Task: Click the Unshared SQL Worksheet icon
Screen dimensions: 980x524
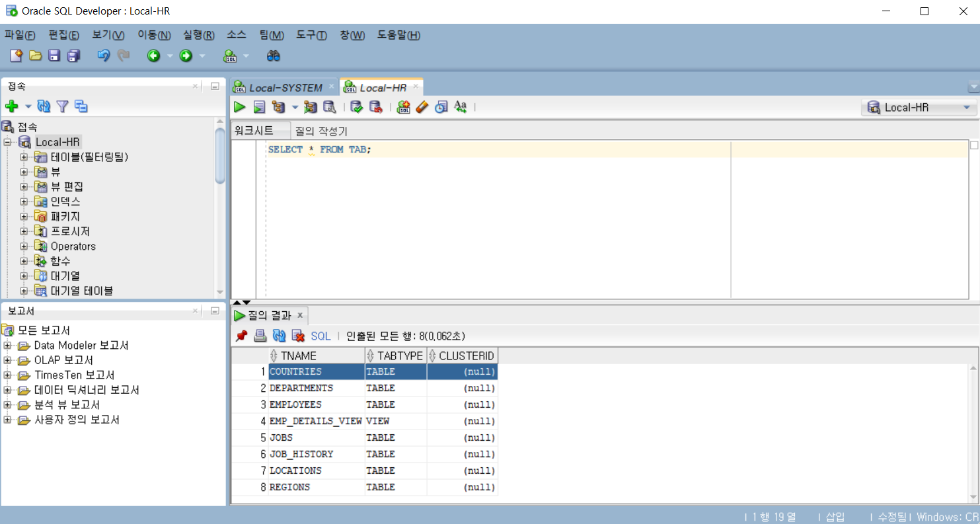Action: 403,107
